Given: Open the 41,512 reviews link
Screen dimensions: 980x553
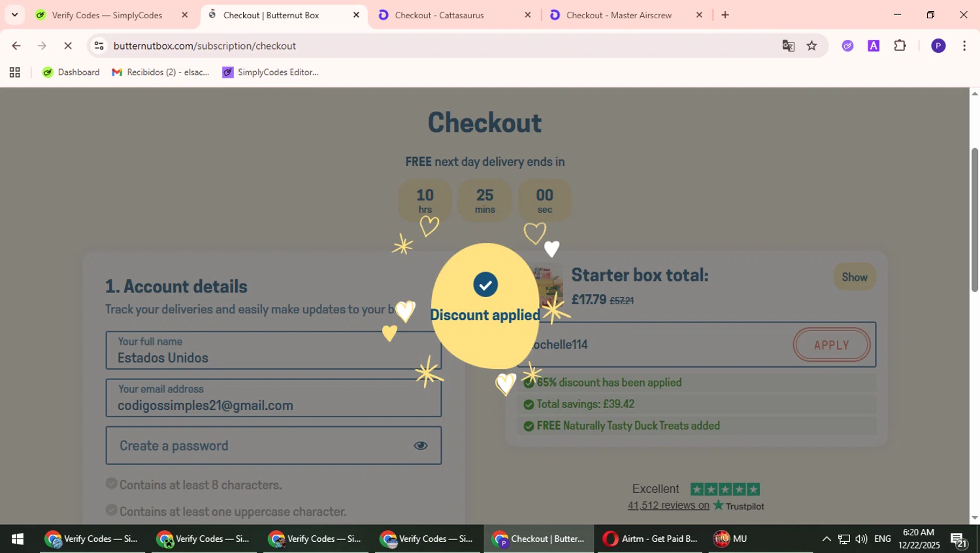Looking at the screenshot, I should point(668,505).
